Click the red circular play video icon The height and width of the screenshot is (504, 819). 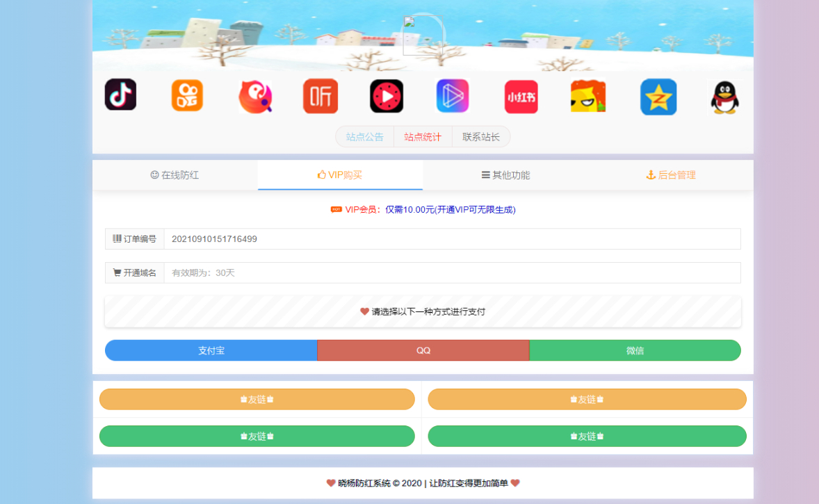pos(387,96)
